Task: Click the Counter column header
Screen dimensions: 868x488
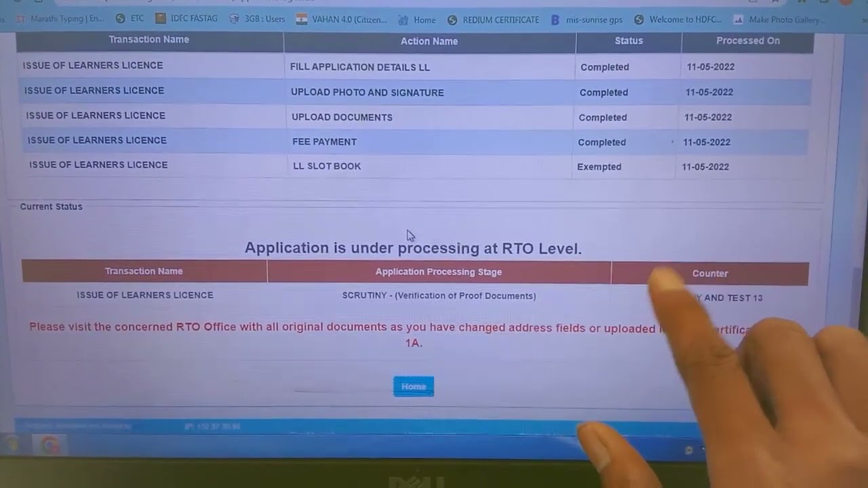Action: point(710,274)
